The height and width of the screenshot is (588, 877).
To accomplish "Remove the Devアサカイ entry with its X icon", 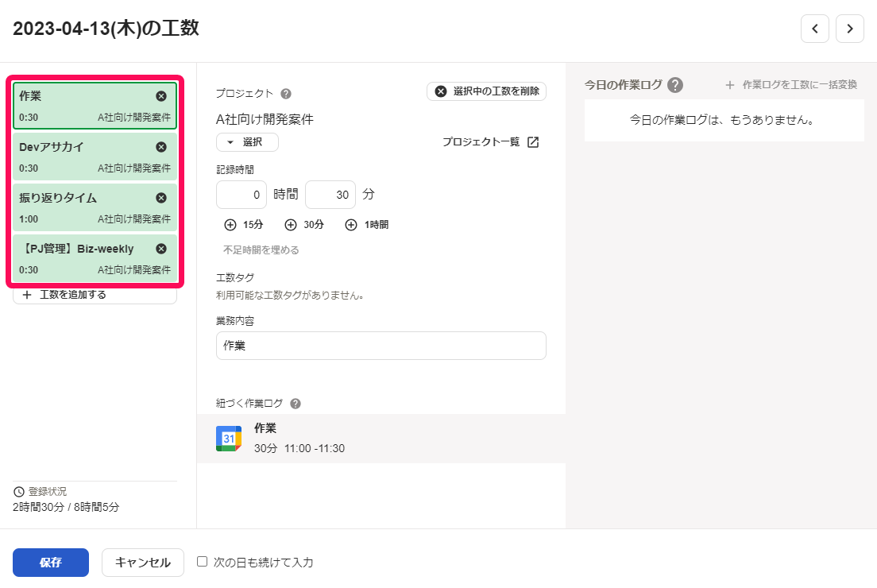I will tap(161, 147).
